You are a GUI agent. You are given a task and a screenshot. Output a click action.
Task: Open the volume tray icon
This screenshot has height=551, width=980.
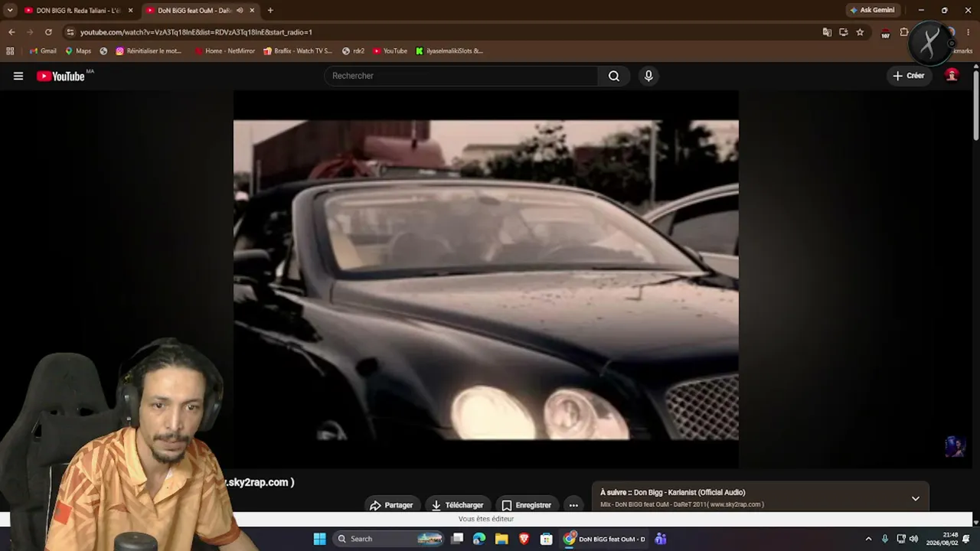coord(913,539)
